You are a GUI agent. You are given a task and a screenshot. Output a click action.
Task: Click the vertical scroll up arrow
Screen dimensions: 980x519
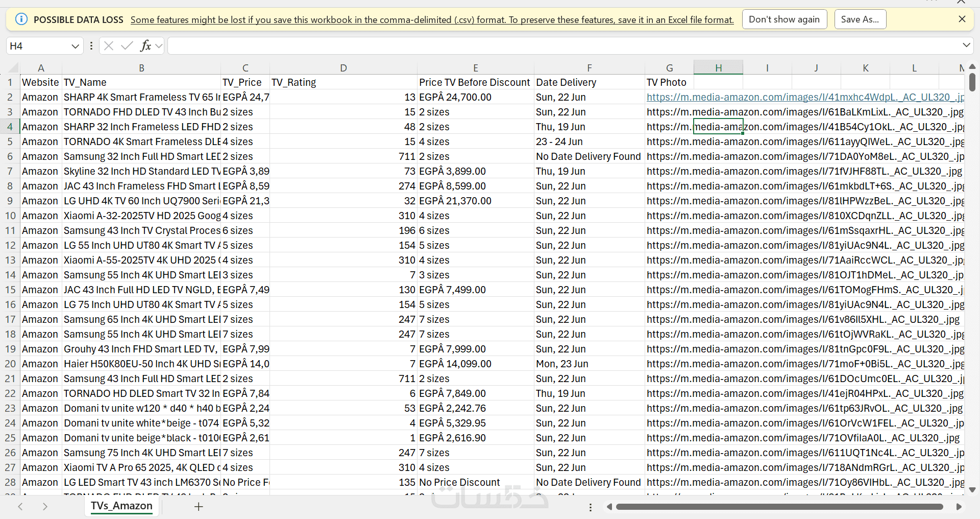[972, 66]
